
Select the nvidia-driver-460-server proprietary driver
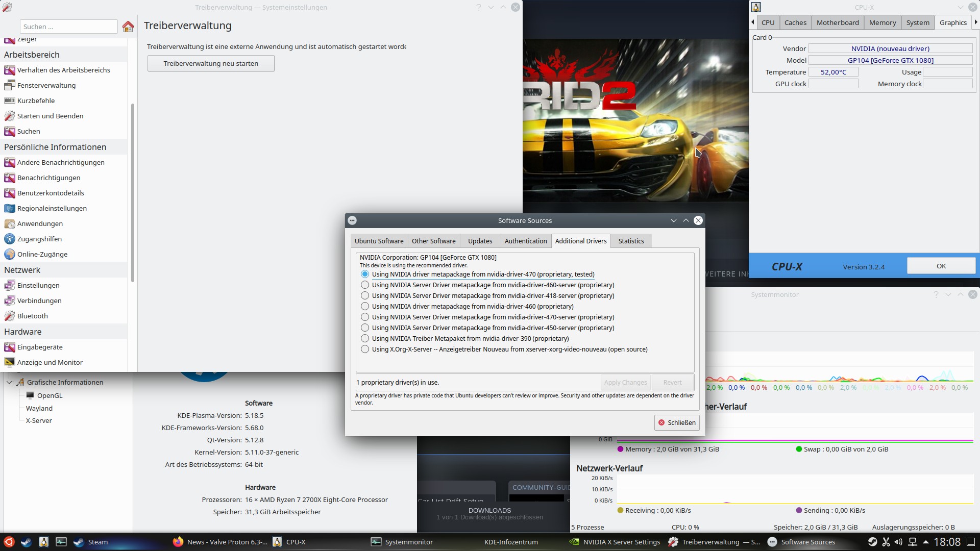pyautogui.click(x=365, y=285)
